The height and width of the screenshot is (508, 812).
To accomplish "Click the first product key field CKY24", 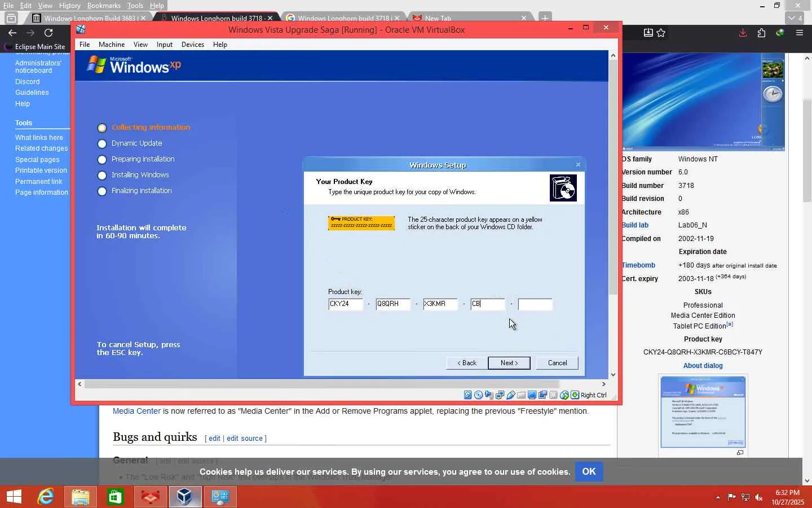I will coord(346,304).
